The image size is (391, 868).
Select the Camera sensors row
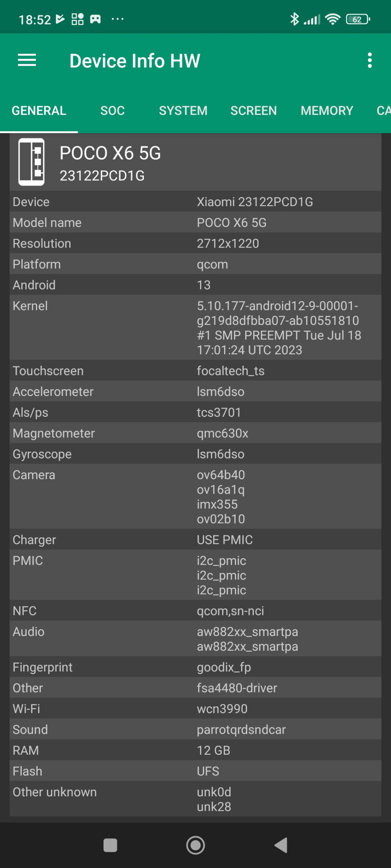pyautogui.click(x=195, y=497)
